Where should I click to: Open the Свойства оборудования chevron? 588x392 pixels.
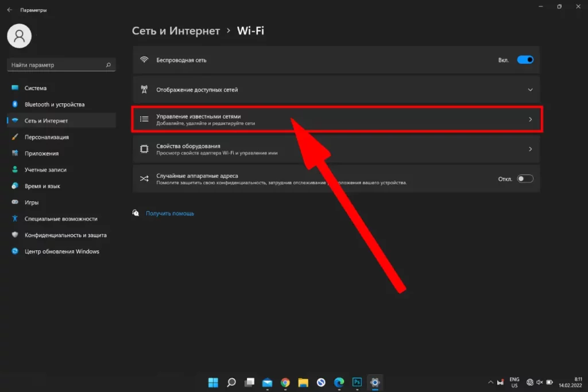coord(530,149)
